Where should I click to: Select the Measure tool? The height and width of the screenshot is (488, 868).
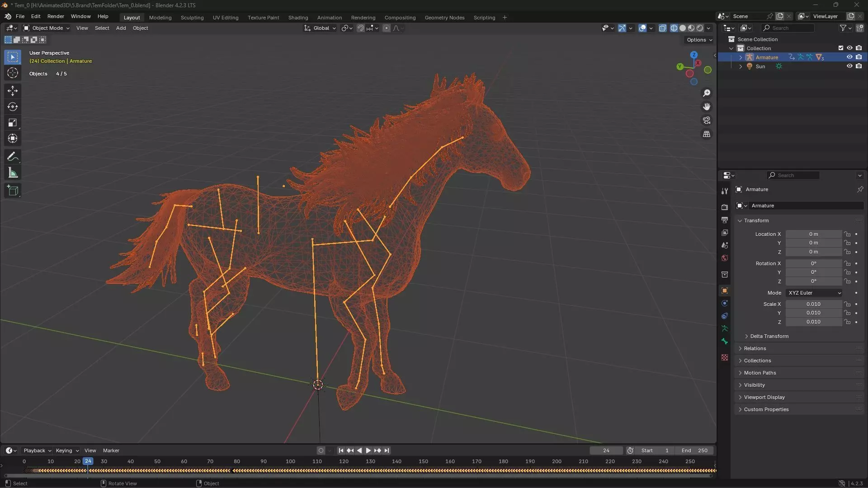13,173
